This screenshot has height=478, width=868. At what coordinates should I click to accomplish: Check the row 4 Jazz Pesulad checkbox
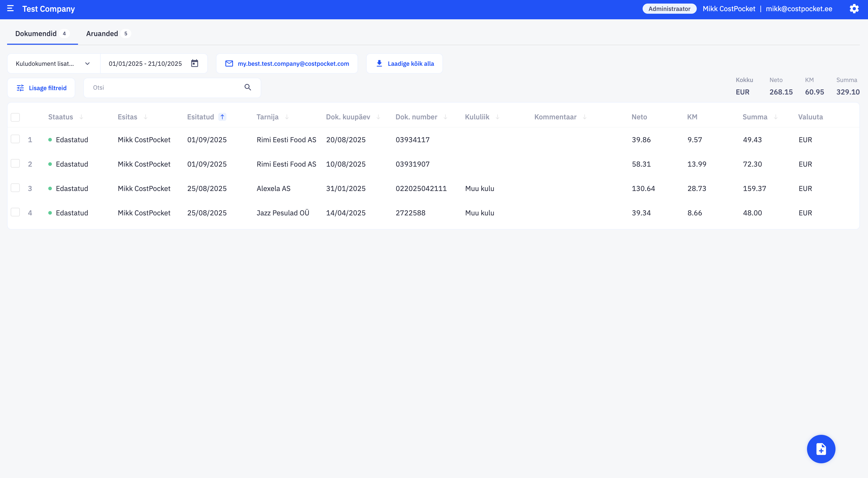15,212
